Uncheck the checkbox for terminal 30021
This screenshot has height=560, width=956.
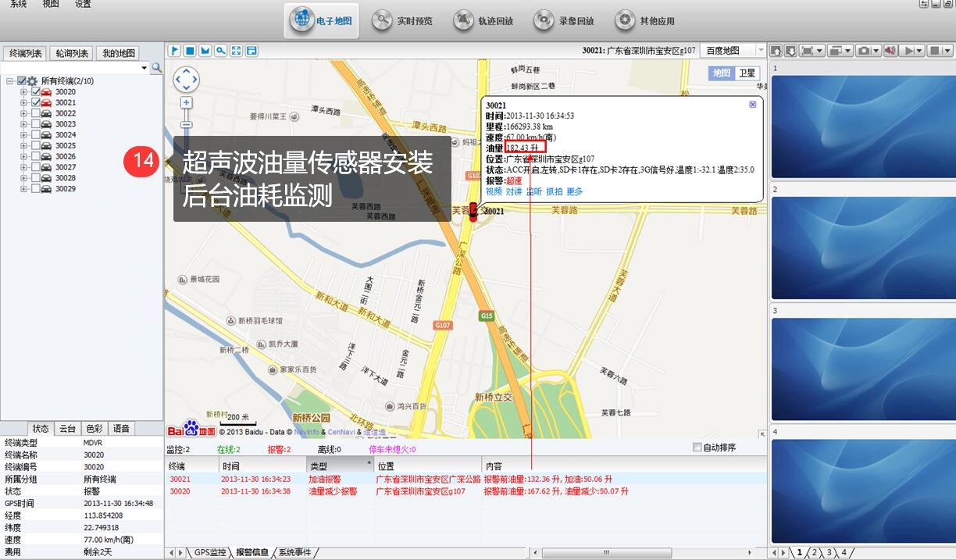(x=36, y=102)
